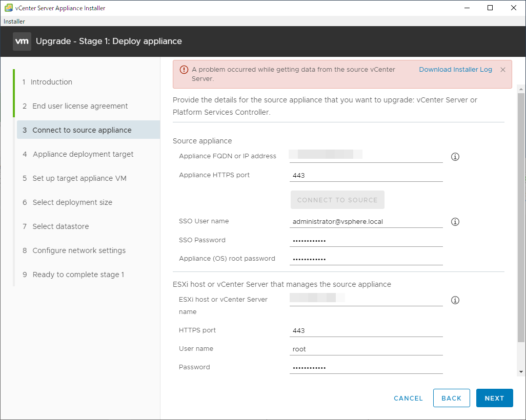Viewport: 526px width, 420px height.
Task: Click info icon next to SSO User name
Action: 455,222
